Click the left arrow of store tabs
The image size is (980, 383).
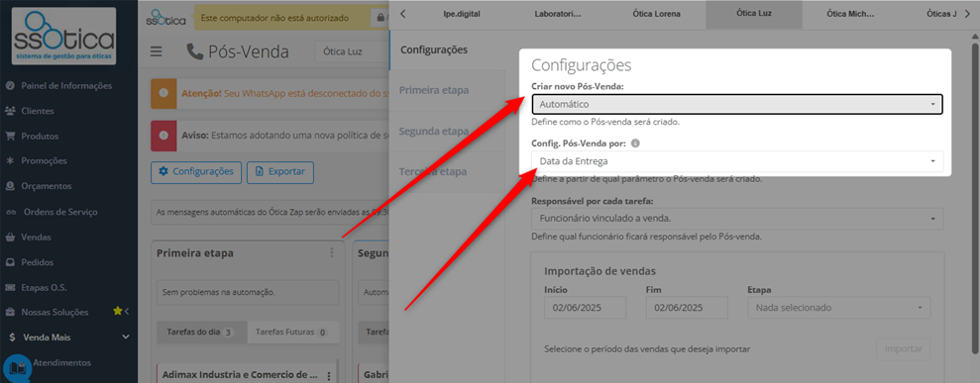403,14
